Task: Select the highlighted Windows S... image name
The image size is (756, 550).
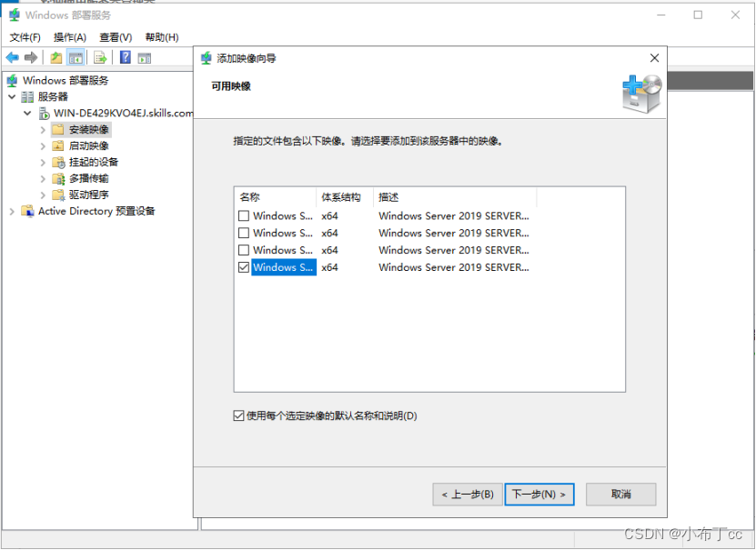Action: coord(283,267)
